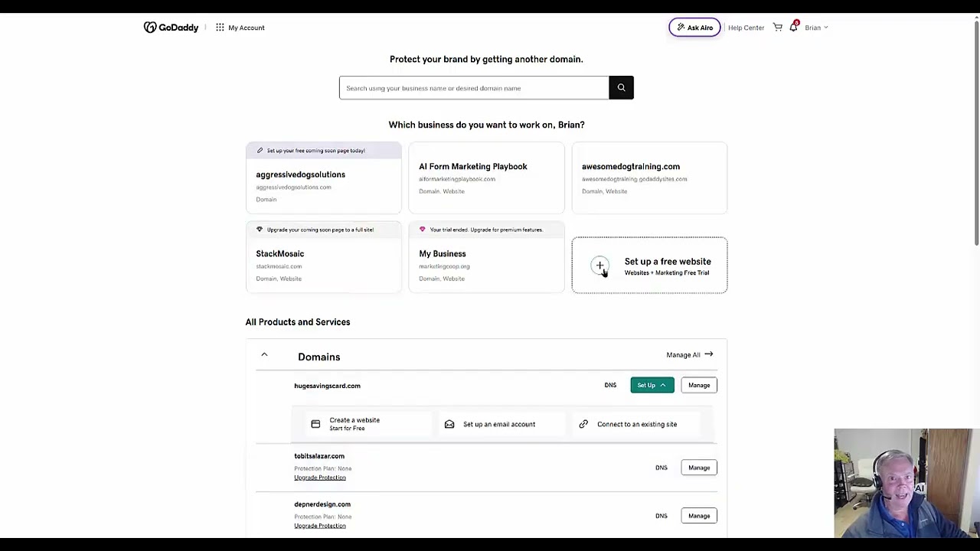Click Connect to an existing site
This screenshot has height=551, width=980.
click(637, 424)
